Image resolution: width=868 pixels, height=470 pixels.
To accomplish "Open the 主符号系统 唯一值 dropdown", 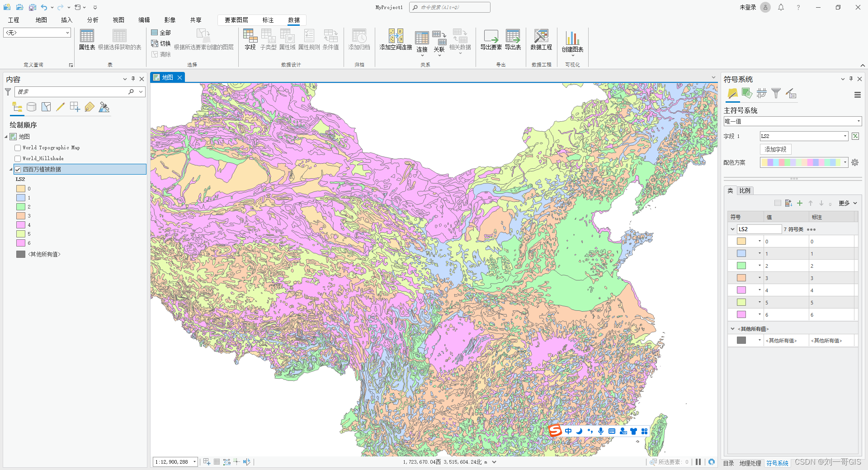I will (793, 121).
